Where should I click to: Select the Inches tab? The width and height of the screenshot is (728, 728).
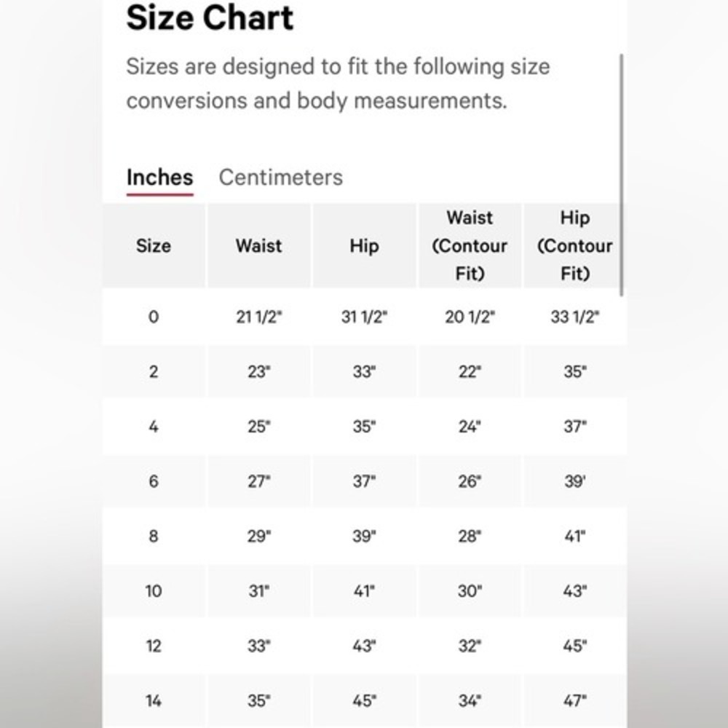click(x=159, y=178)
